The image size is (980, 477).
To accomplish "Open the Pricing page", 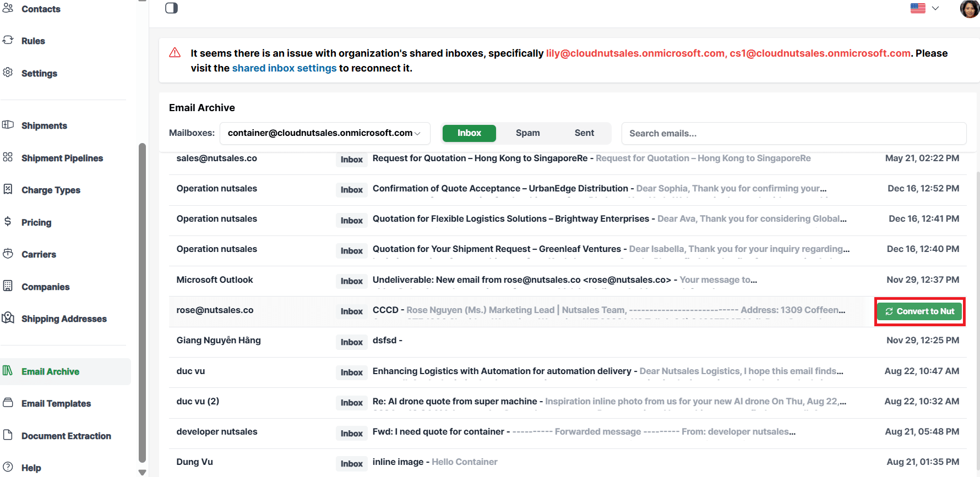I will (36, 222).
